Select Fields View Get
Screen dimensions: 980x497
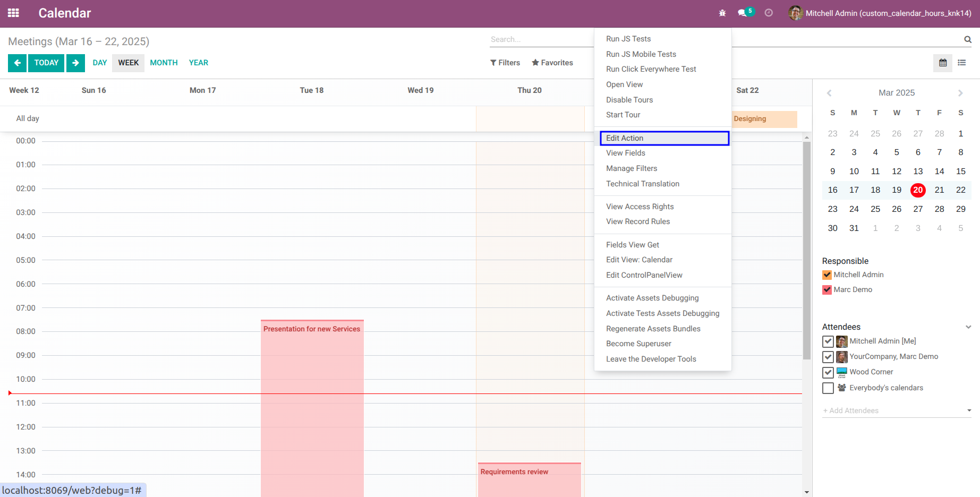[663, 245]
